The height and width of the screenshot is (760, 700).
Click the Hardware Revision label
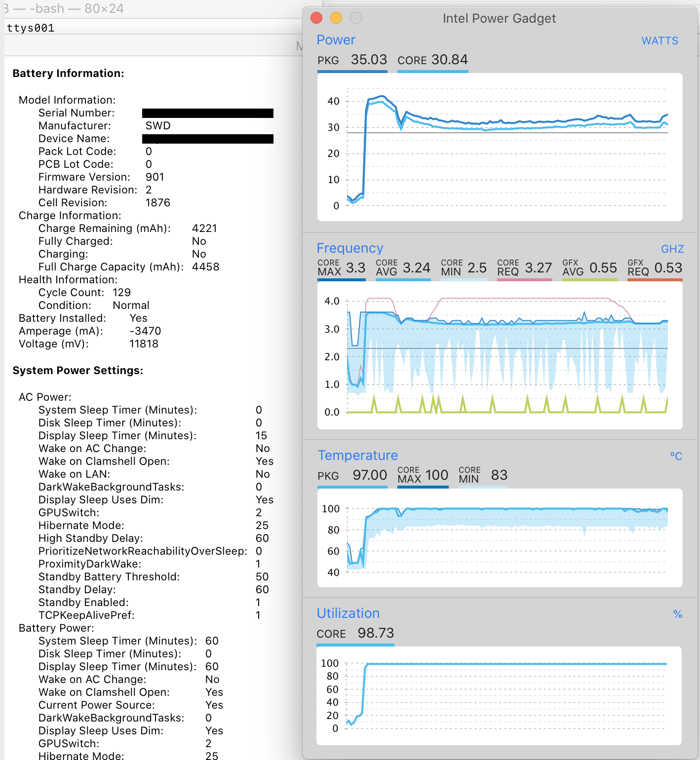pyautogui.click(x=88, y=190)
